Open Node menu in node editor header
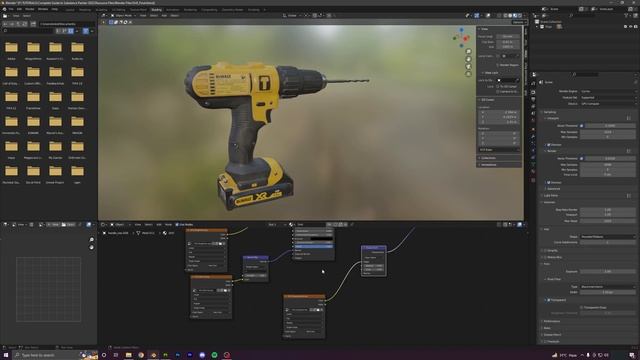Image resolution: width=640 pixels, height=360 pixels. pos(168,224)
